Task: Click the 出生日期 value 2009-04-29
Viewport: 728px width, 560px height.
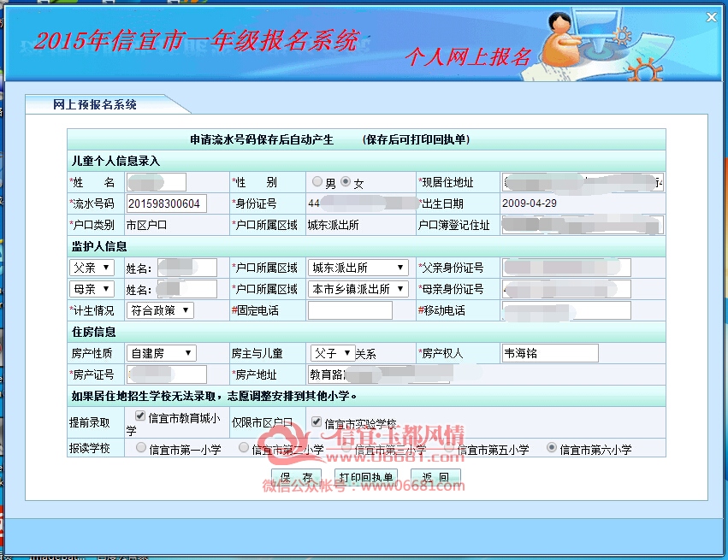Action: 530,203
